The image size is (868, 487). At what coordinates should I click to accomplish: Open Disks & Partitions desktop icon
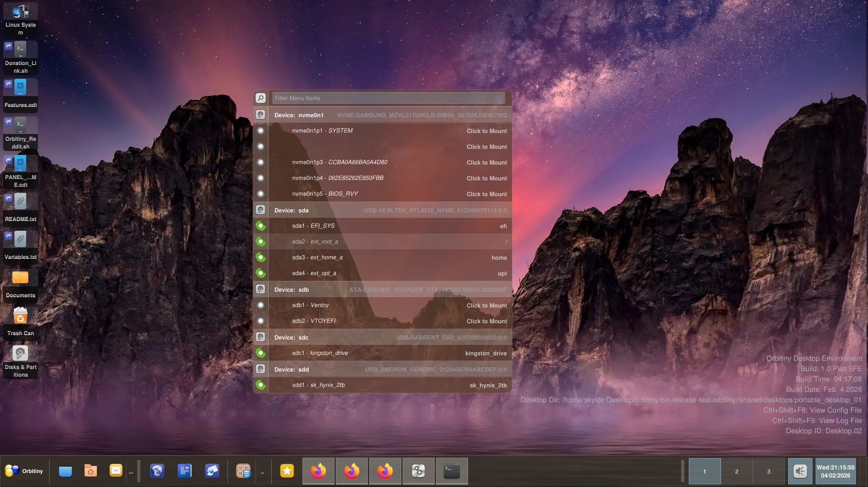coord(20,361)
